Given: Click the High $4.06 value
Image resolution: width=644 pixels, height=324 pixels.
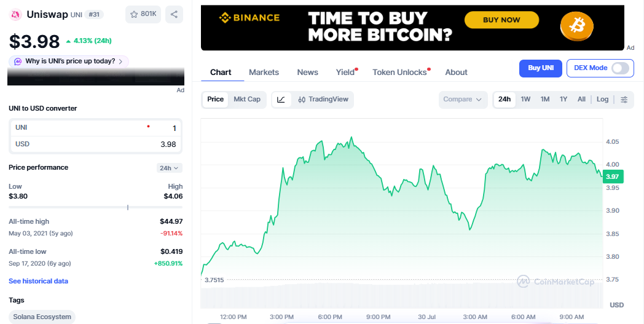Looking at the screenshot, I should [x=173, y=196].
